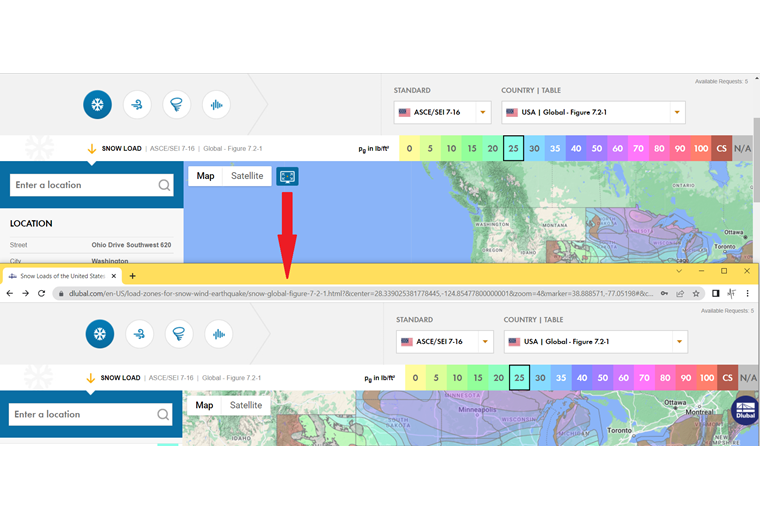Open Country USA Global Figure dropdown in lower window
The height and width of the screenshot is (519, 760).
pos(596,342)
